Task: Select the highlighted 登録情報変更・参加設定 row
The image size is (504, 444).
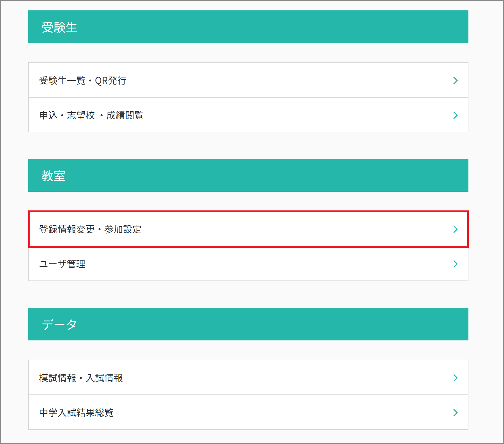Action: pyautogui.click(x=248, y=229)
